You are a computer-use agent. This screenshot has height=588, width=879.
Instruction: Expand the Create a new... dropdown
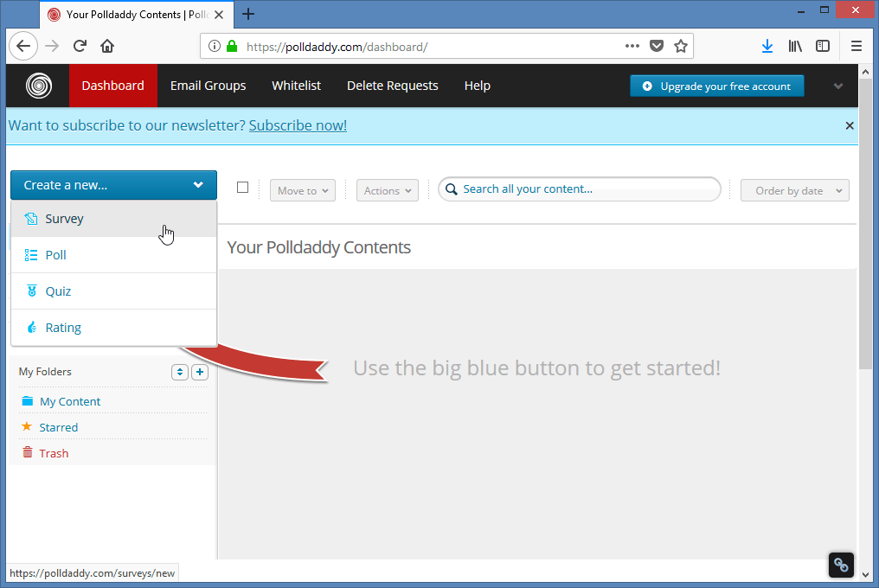point(113,185)
